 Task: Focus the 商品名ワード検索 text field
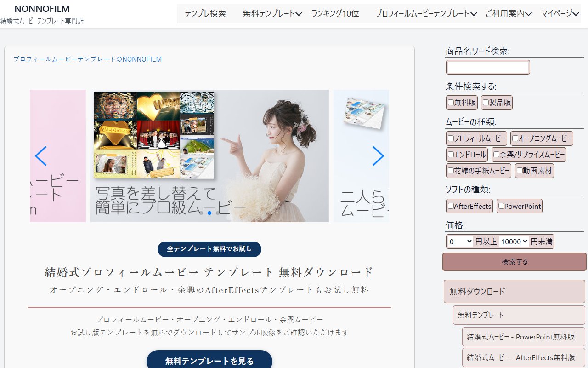click(x=488, y=67)
